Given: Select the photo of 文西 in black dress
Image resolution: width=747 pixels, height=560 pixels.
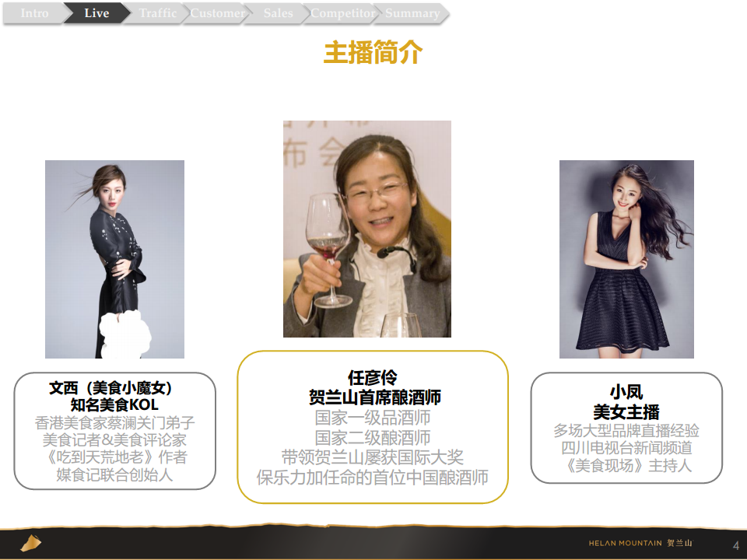Looking at the screenshot, I should point(115,259).
